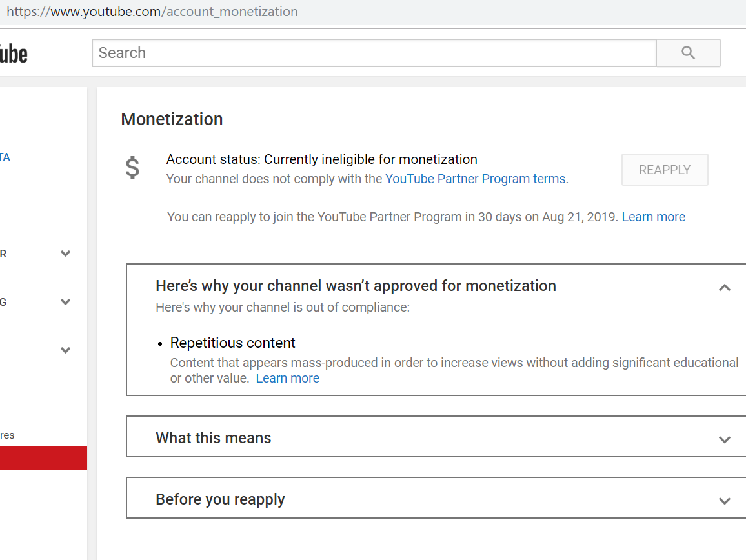Click the Monetization page heading
Viewport: 746px width, 560px height.
(172, 119)
